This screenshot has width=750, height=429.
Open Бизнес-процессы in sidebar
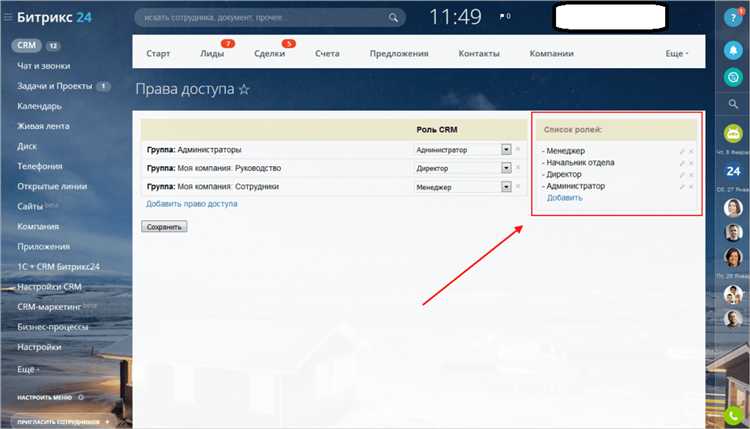click(53, 327)
